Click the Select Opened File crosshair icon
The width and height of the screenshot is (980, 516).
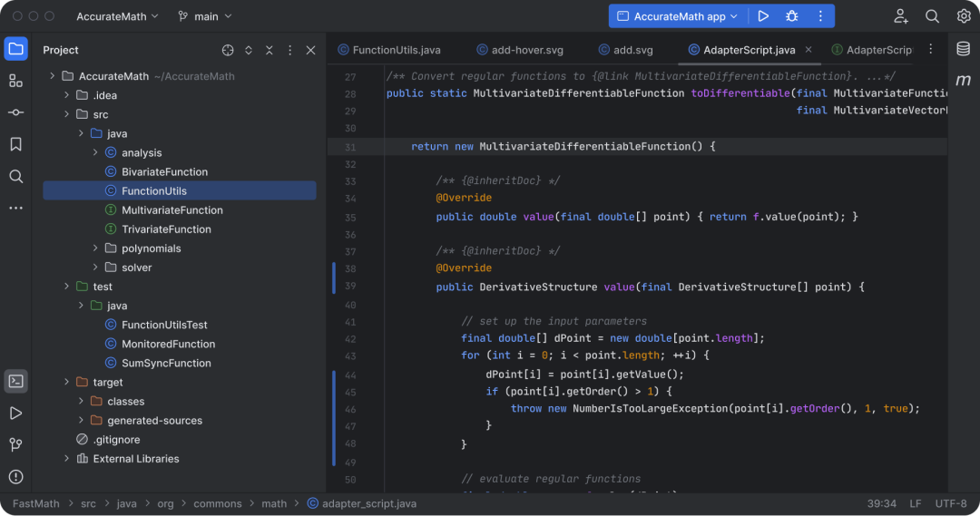[228, 50]
